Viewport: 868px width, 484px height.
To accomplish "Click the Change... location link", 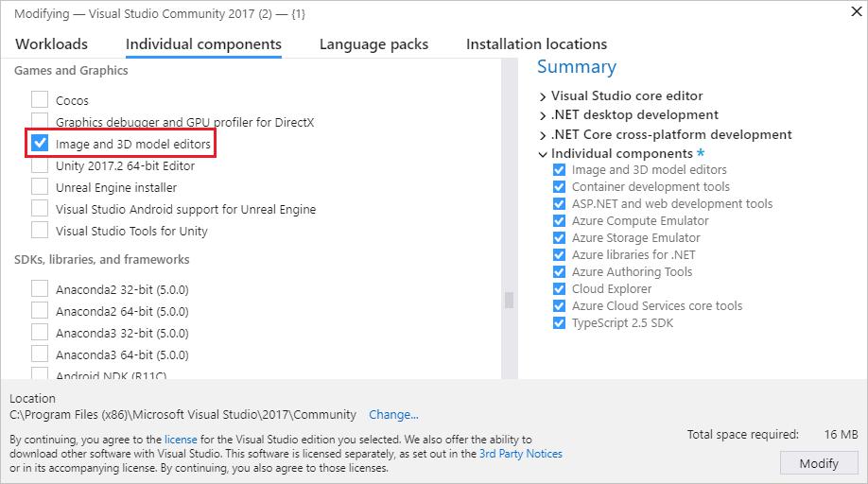I will point(393,414).
